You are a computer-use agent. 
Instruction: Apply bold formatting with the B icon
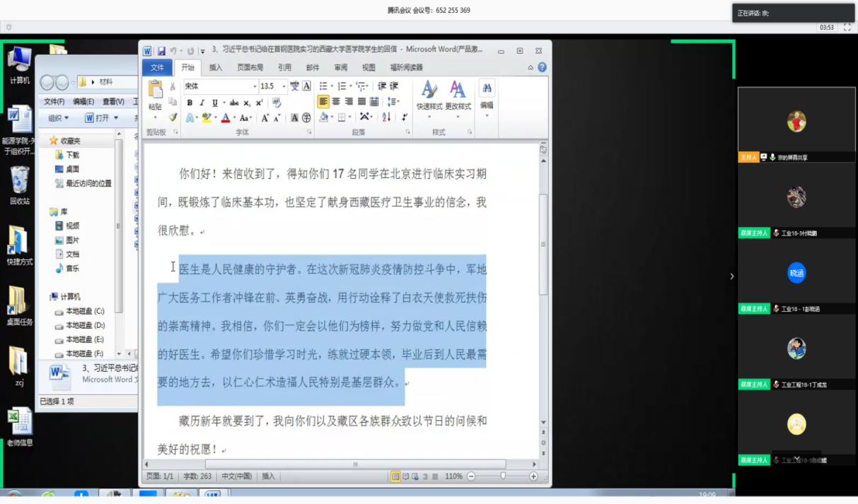pos(190,103)
